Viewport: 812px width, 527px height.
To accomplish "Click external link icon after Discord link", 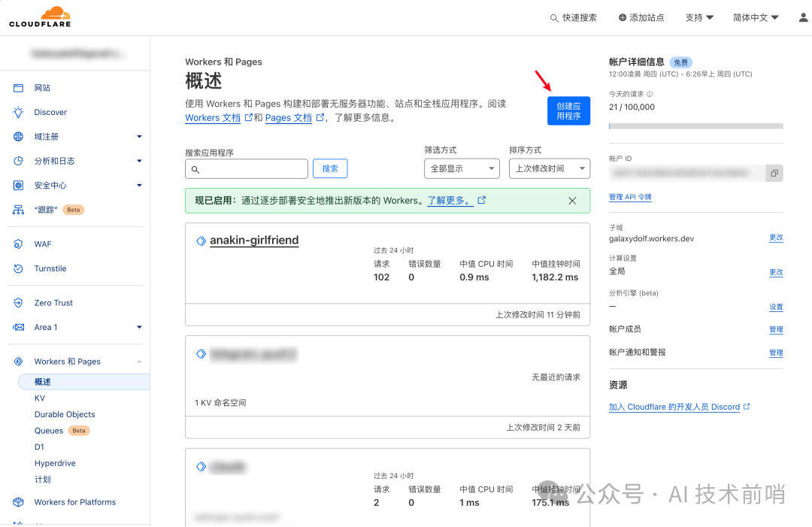I will click(747, 407).
